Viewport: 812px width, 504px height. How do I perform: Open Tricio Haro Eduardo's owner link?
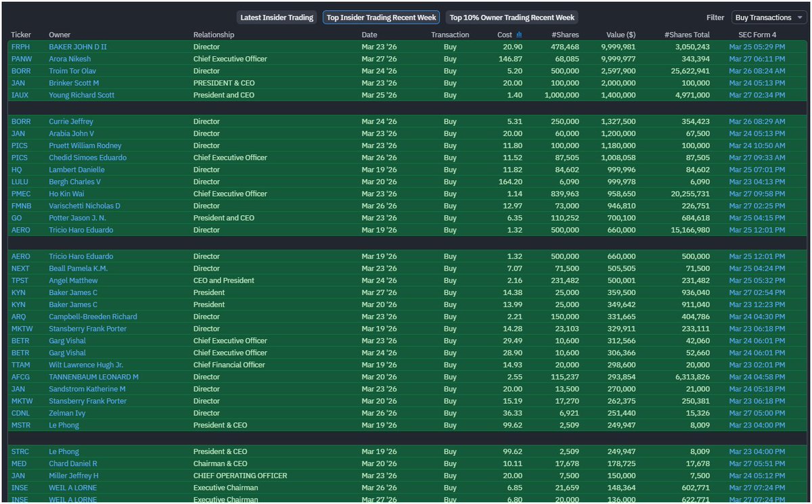click(x=81, y=229)
